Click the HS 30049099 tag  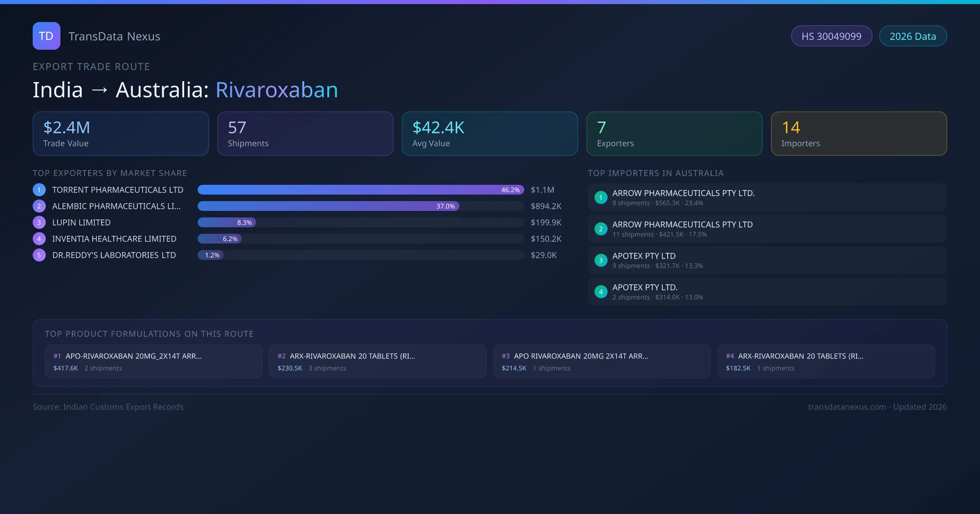pos(831,36)
